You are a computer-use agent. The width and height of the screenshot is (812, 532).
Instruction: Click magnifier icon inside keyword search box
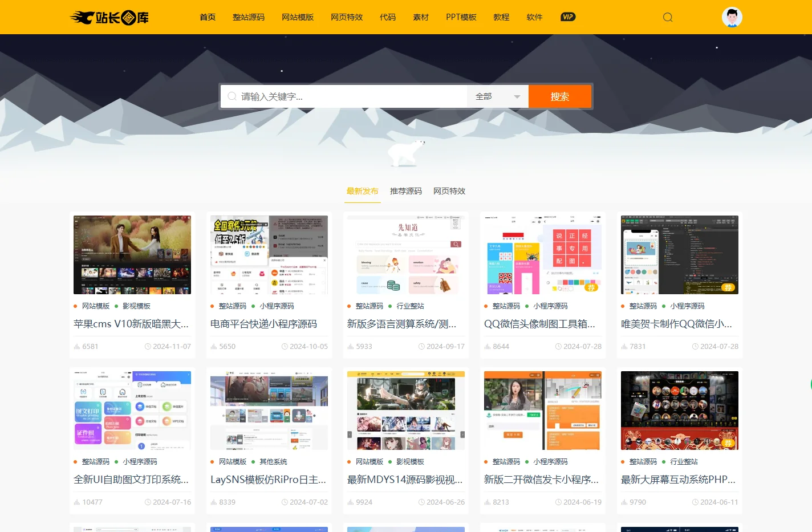232,96
